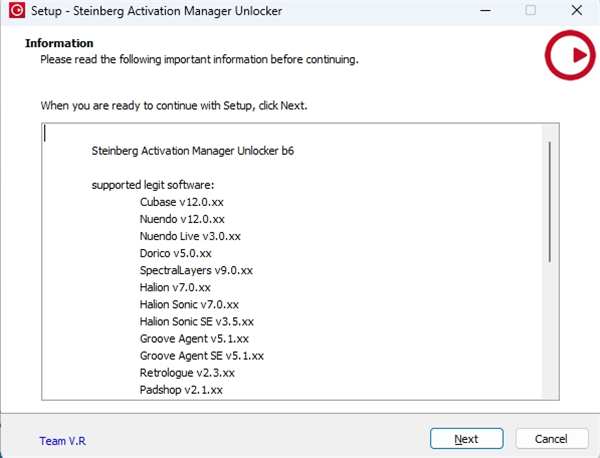Click the setup icon in the title bar
Image resolution: width=600 pixels, height=458 pixels.
point(13,11)
